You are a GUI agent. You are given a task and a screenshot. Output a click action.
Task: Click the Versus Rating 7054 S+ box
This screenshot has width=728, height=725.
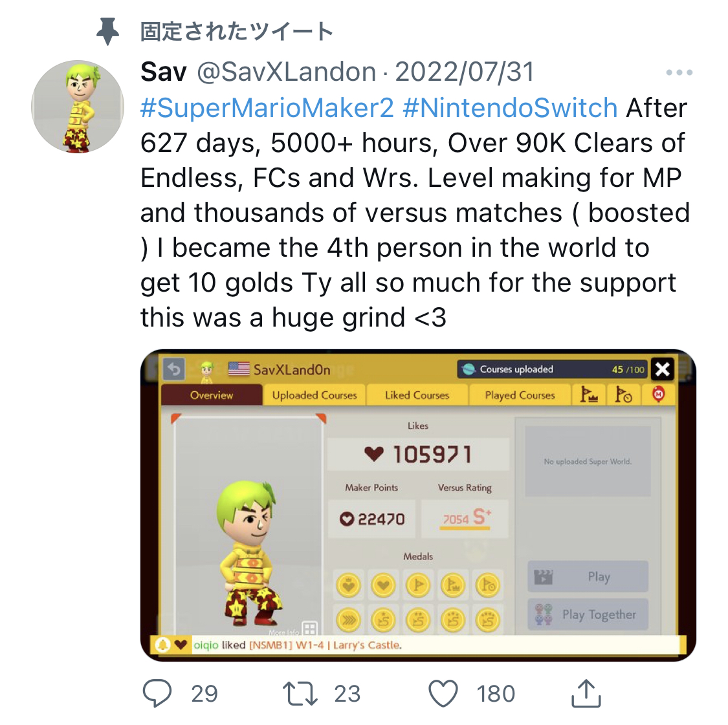tap(465, 519)
